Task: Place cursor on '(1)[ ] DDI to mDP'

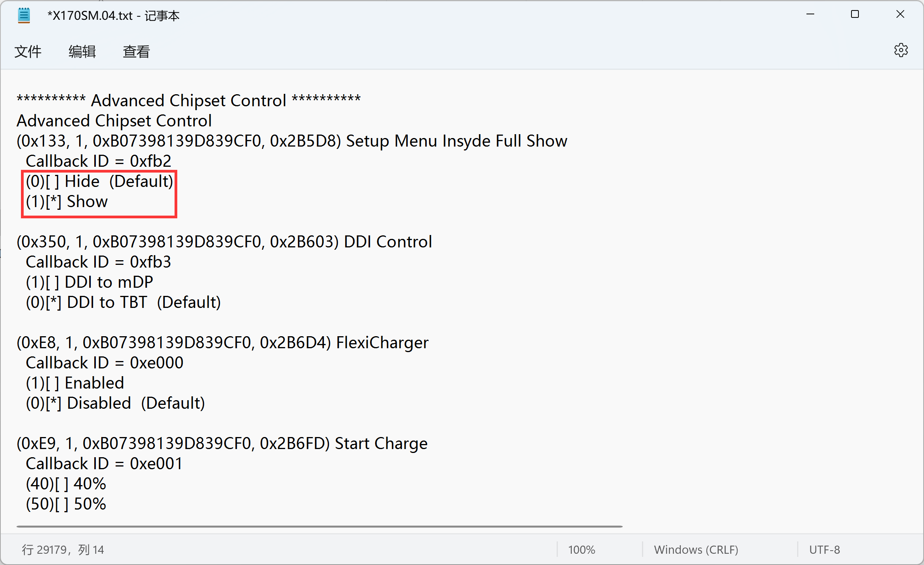Action: tap(90, 282)
